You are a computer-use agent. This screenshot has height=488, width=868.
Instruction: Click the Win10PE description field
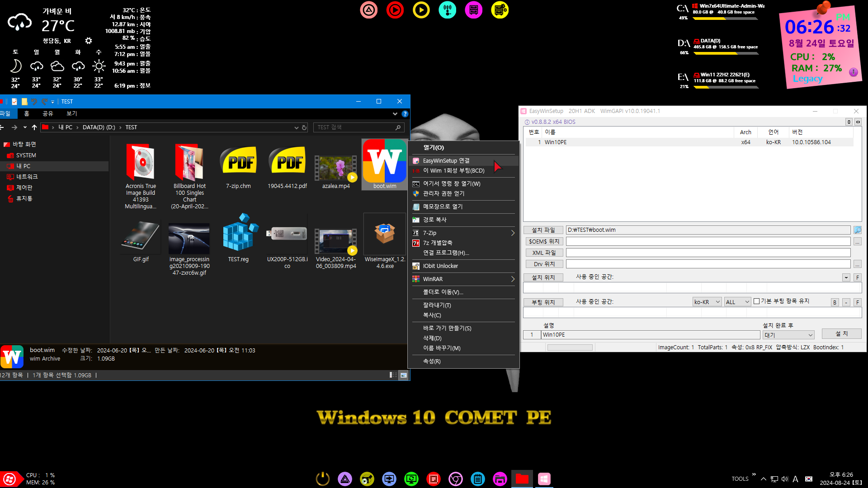pos(651,335)
